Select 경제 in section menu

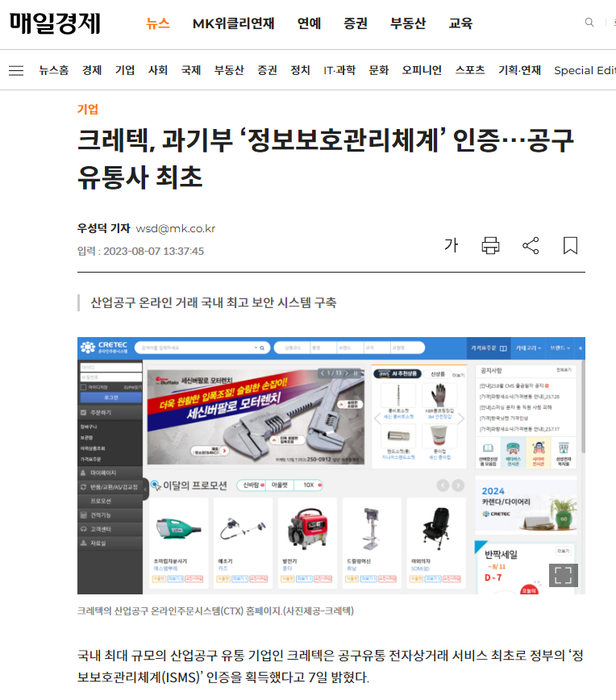click(x=92, y=70)
